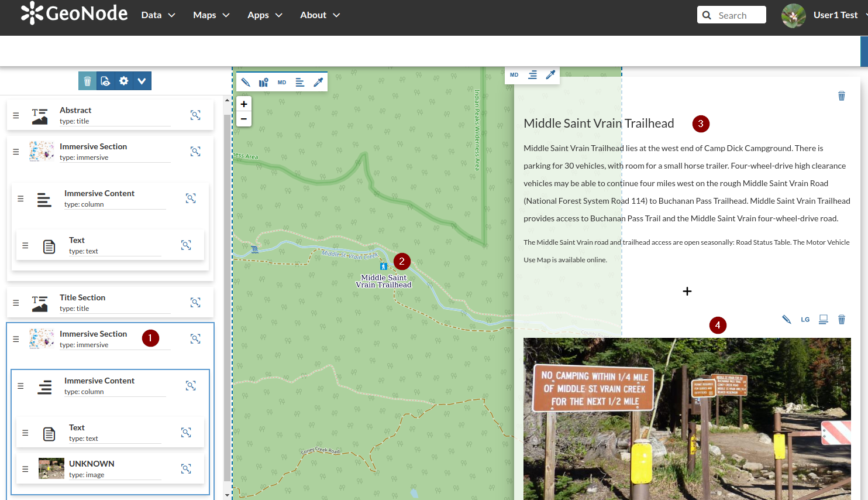Locate UNKNOWN image item with its zoom icon

(186, 469)
